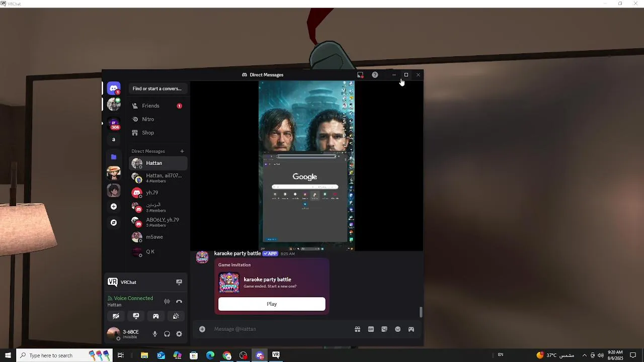Open the 'ABO6LY, yh.79' group chat
644x362 pixels.
(158, 222)
